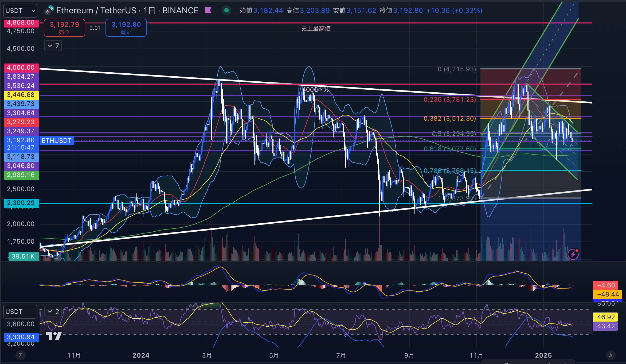Viewport: 626px width, 364px height.
Task: Click the cyan 2,300.29 price label
Action: pos(21,203)
